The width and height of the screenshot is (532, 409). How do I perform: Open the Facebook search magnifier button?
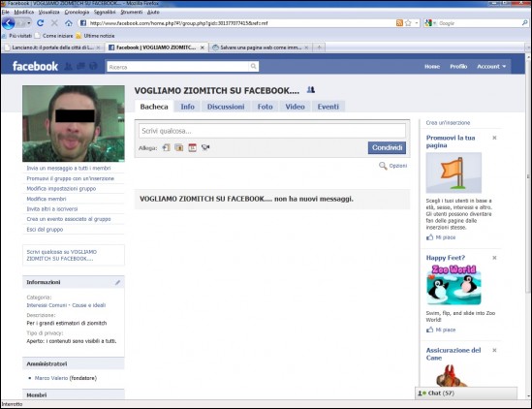253,67
